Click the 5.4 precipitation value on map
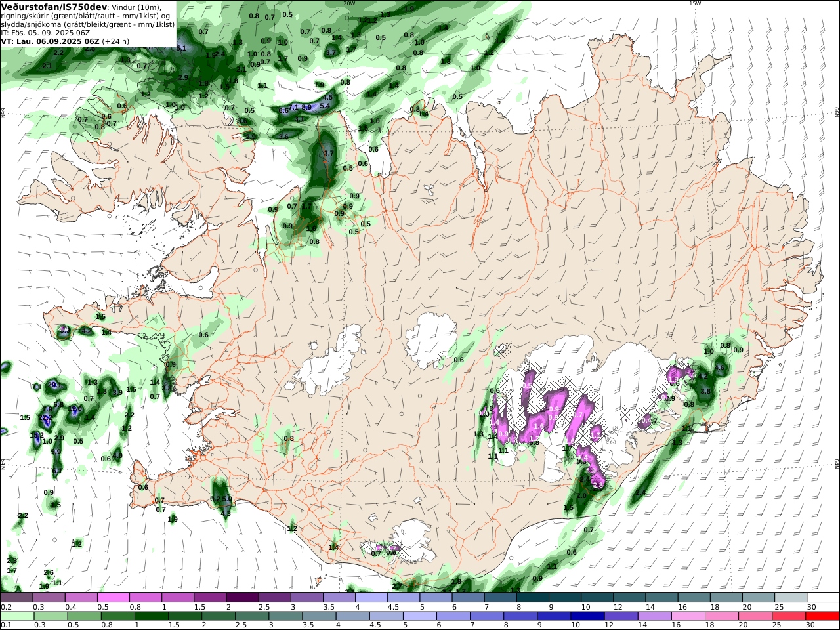 tap(325, 106)
